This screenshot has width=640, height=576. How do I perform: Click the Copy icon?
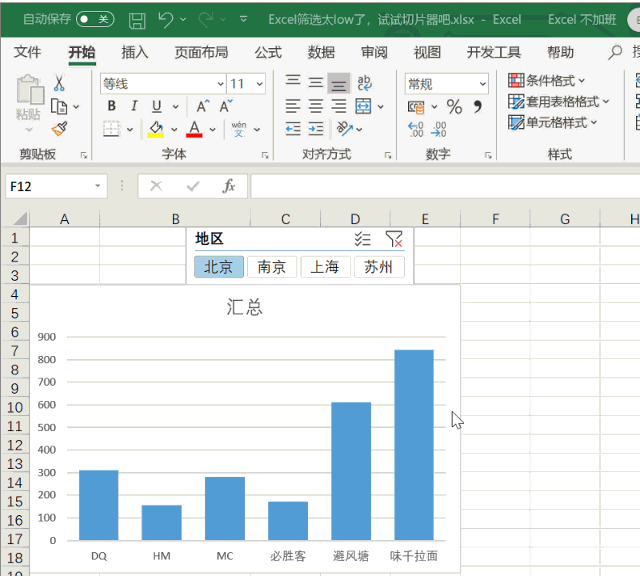coord(59,107)
